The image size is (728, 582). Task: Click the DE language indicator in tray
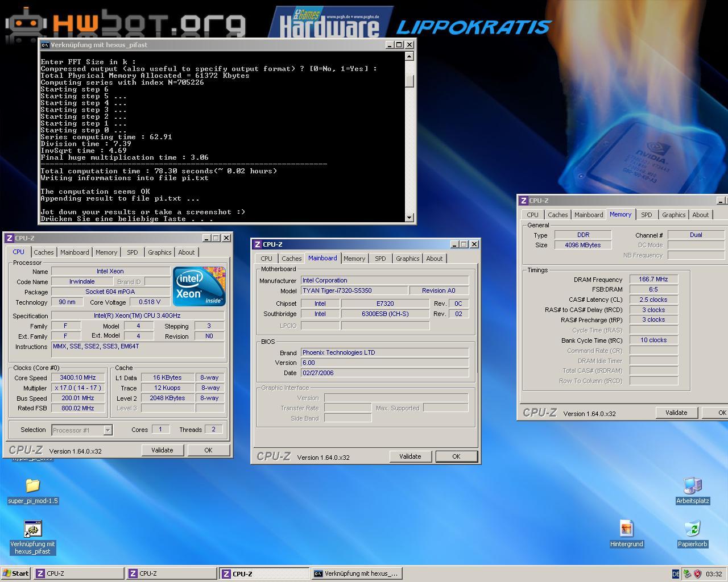pyautogui.click(x=675, y=574)
